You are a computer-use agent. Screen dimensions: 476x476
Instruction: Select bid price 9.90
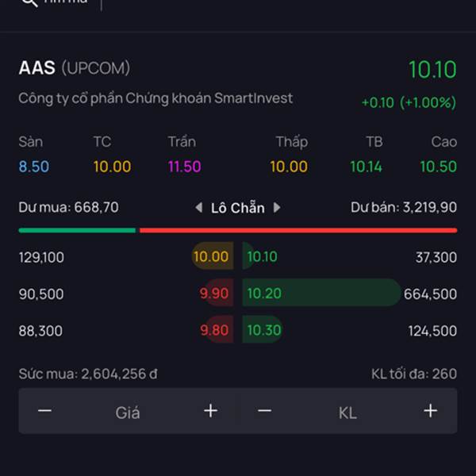pos(214,294)
